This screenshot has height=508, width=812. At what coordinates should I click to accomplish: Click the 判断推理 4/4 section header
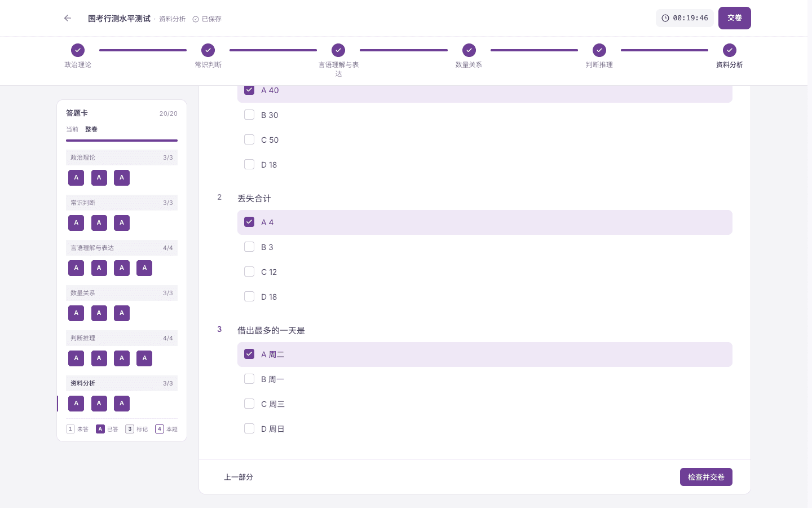coord(122,338)
